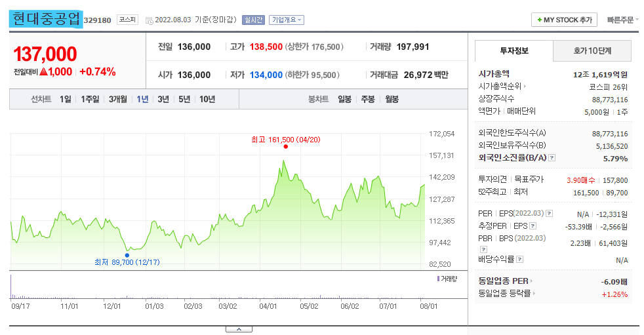
Task: Click the 거래대금 value 26,972 백만
Action: (x=426, y=75)
